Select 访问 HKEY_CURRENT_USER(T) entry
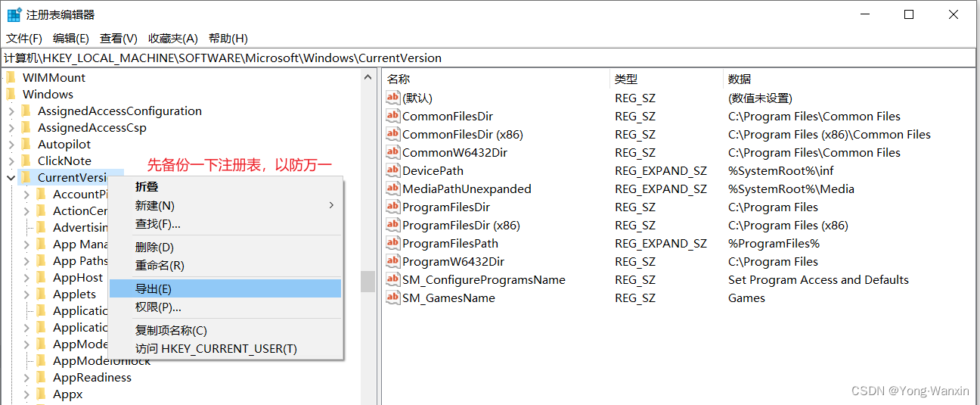 (x=225, y=348)
